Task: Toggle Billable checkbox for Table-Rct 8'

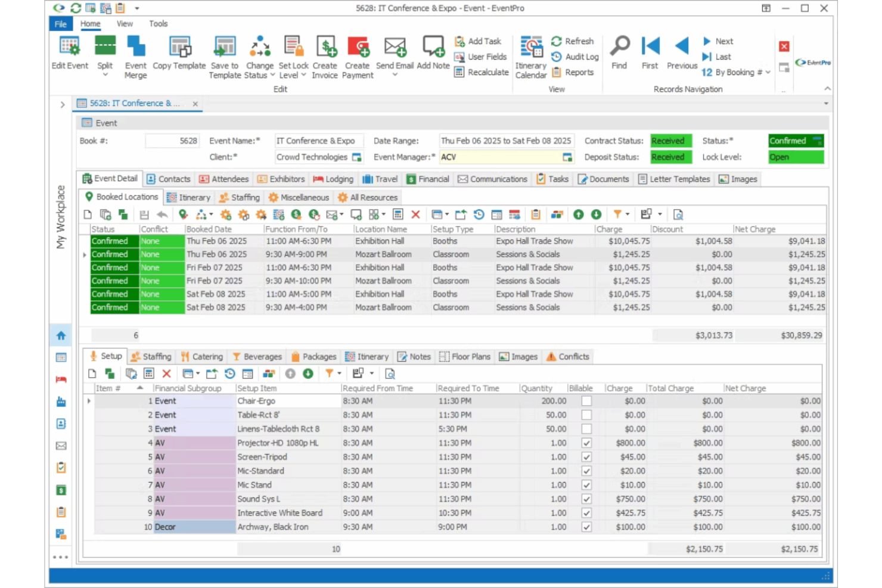Action: [x=586, y=415]
